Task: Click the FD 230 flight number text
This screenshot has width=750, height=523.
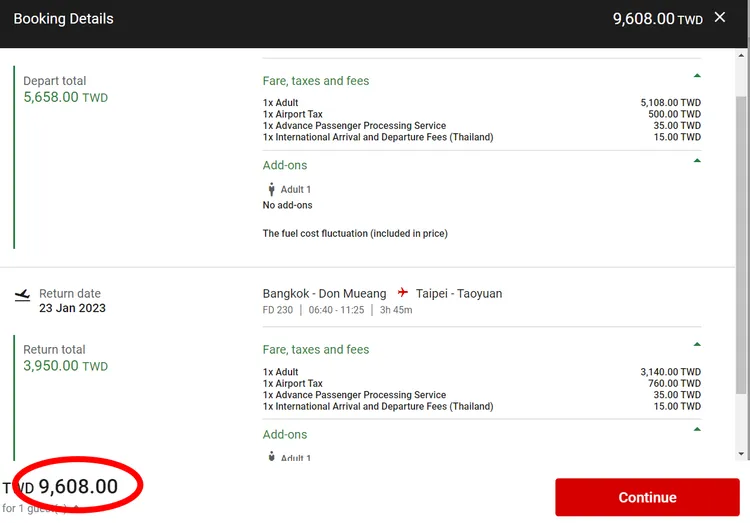Action: tap(279, 310)
